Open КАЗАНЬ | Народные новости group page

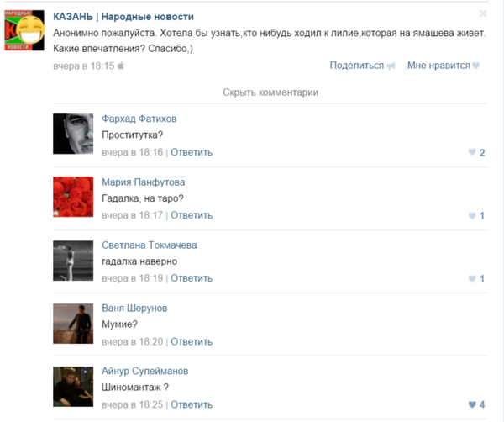123,17
